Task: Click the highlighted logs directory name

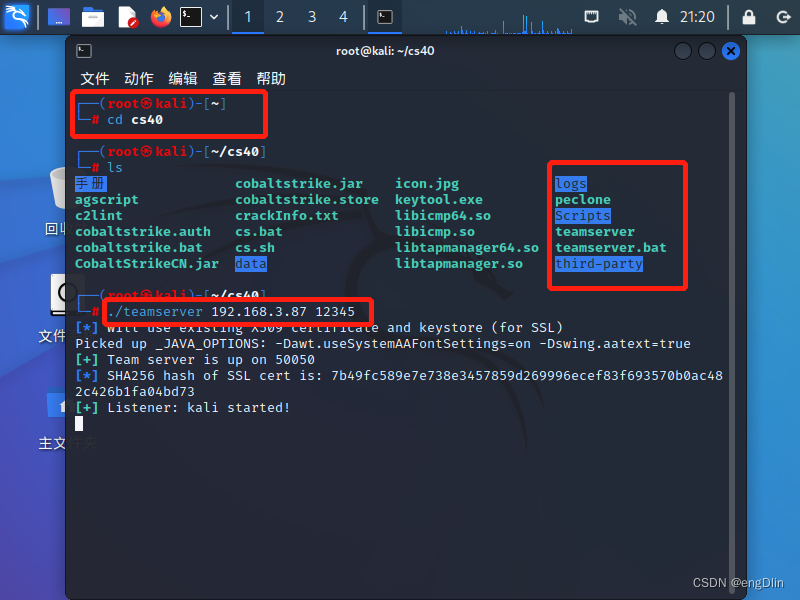Action: click(571, 184)
